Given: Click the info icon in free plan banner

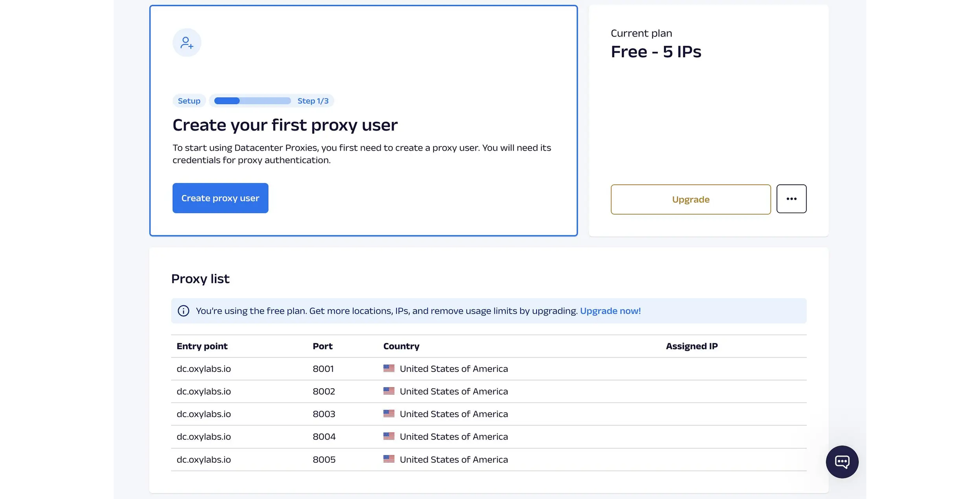Looking at the screenshot, I should coord(183,311).
